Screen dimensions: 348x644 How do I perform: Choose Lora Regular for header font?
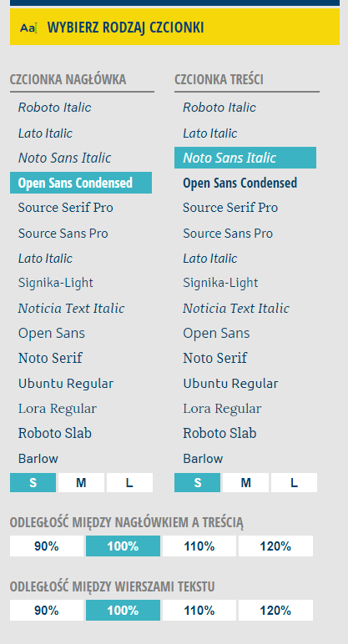tap(58, 409)
